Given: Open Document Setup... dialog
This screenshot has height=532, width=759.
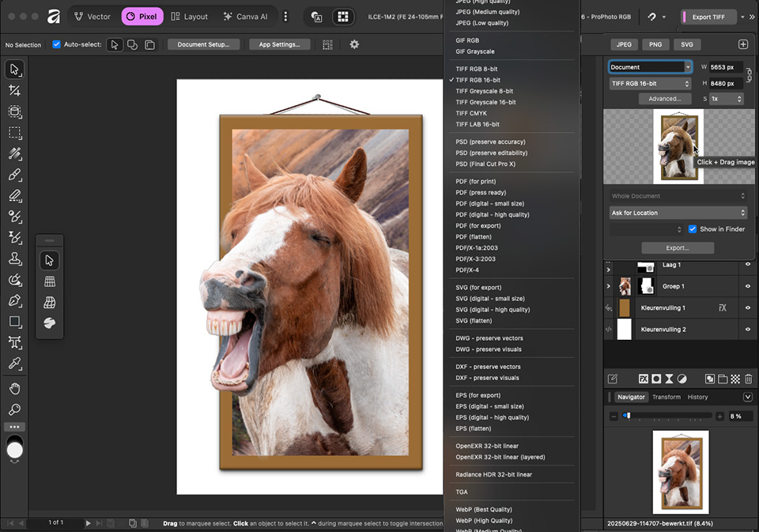Looking at the screenshot, I should click(x=203, y=44).
